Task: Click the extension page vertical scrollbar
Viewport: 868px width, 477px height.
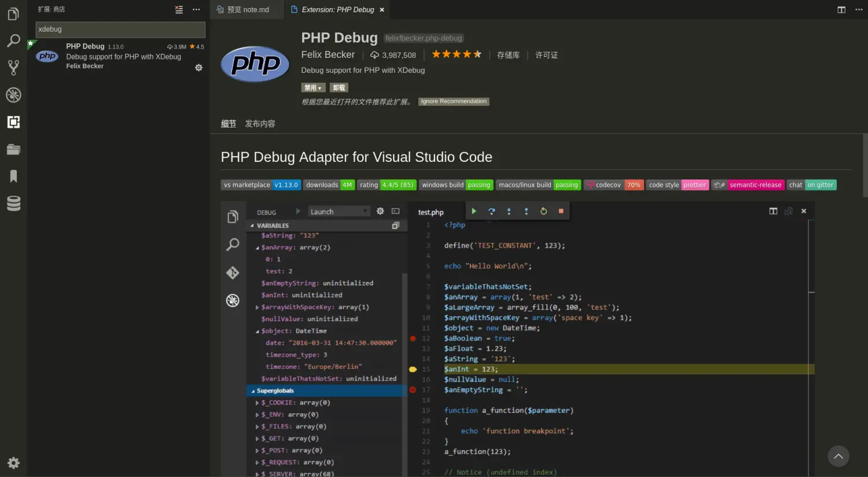Action: coord(865,165)
